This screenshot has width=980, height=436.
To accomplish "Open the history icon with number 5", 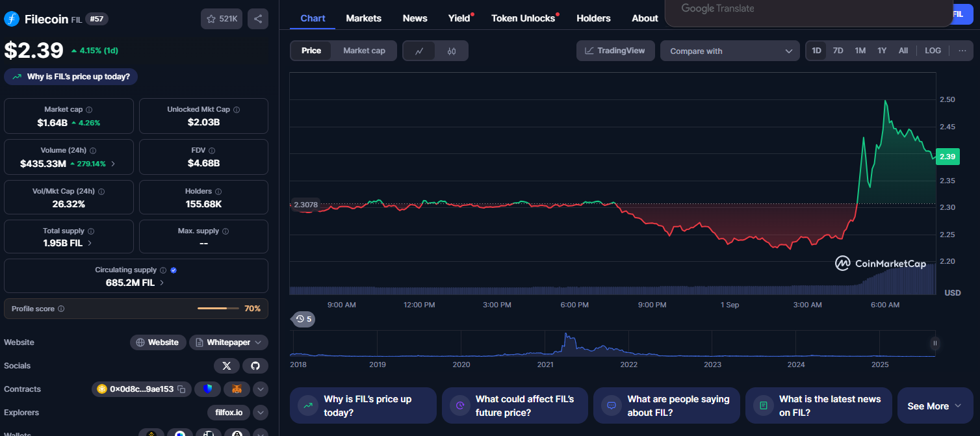I will (x=303, y=319).
